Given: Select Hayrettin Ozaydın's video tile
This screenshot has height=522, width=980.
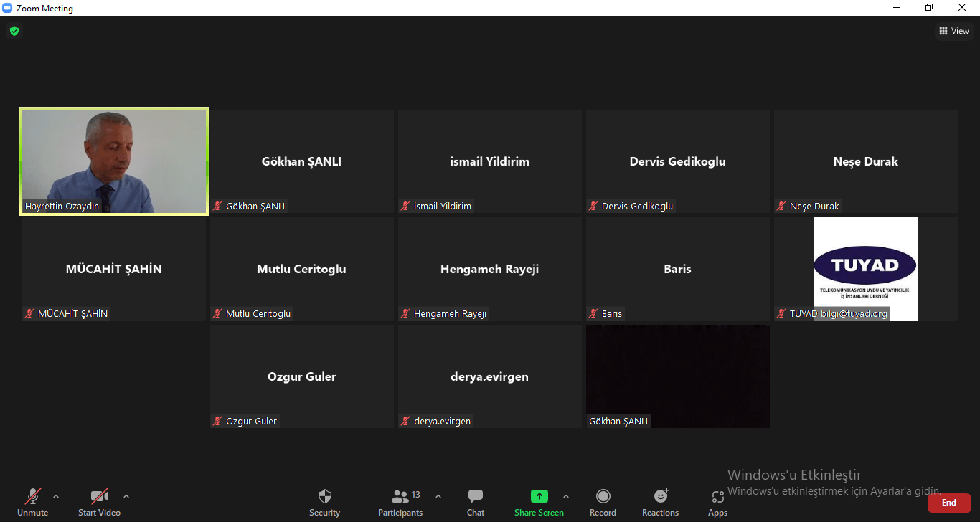Looking at the screenshot, I should click(x=114, y=161).
